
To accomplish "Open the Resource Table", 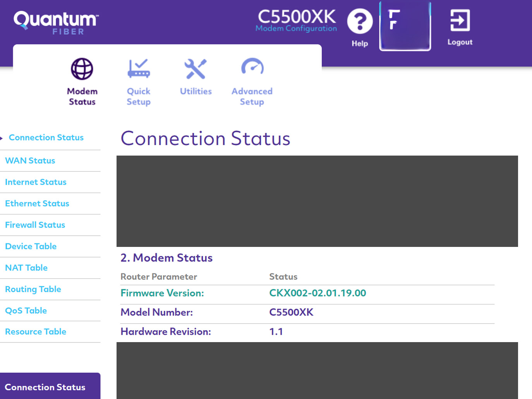I will [x=36, y=332].
